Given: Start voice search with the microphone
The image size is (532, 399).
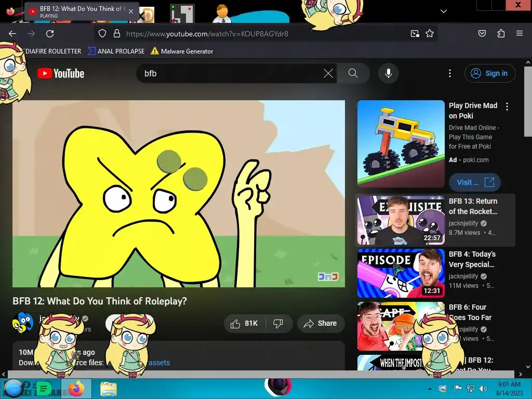Looking at the screenshot, I should [x=389, y=73].
